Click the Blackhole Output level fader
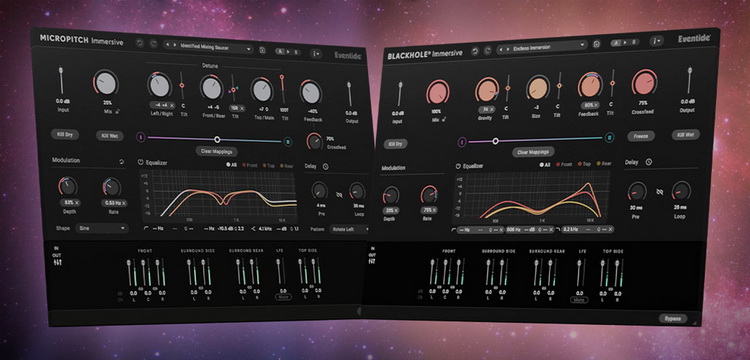The image size is (750, 360). click(689, 80)
